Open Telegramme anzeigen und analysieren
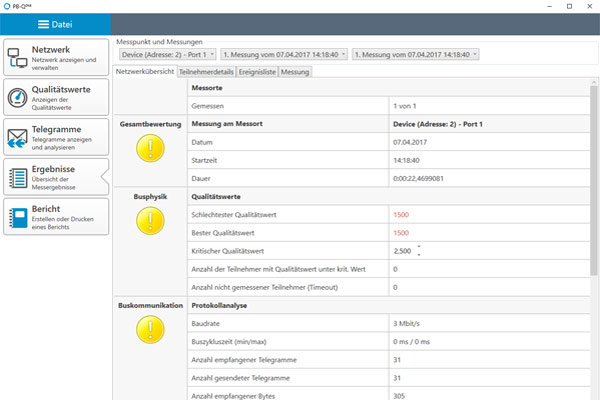The width and height of the screenshot is (600, 400). [56, 137]
